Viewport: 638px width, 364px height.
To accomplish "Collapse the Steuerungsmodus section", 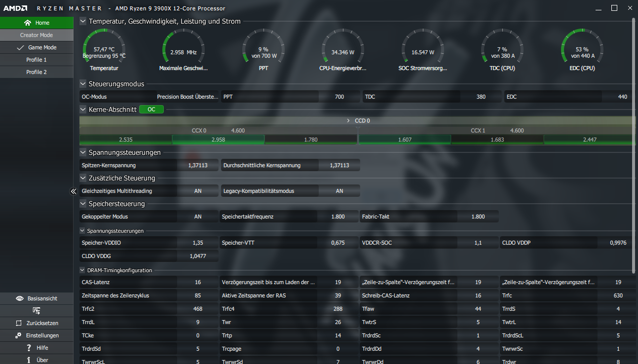I will pos(83,84).
